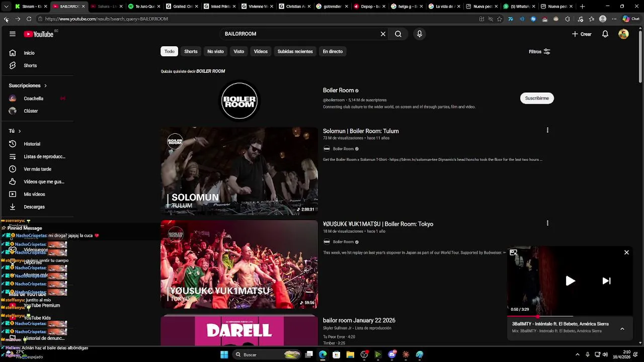Play the miniplayer video
Viewport: 644px width, 362px height.
(570, 281)
